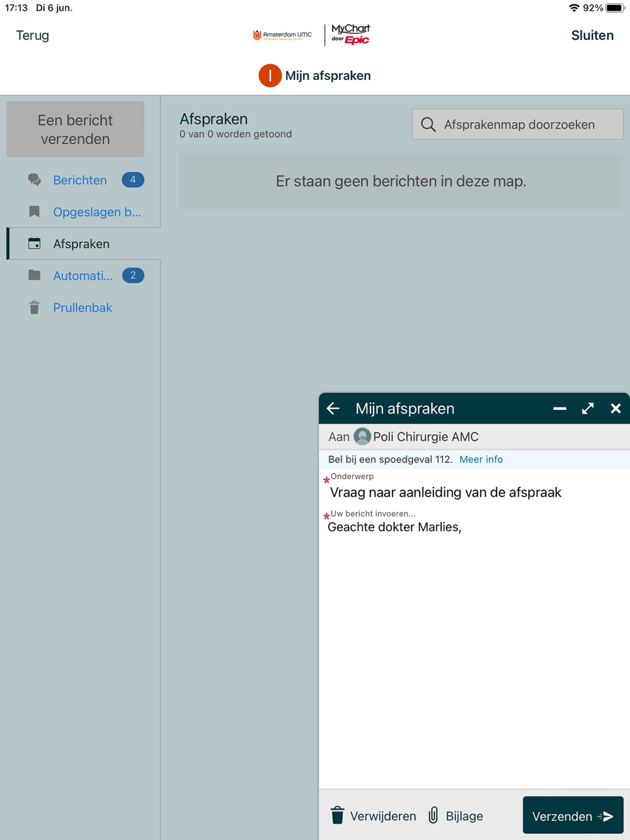The height and width of the screenshot is (840, 630).
Task: Tap the calendar icon beside Afspraken
Action: [x=35, y=243]
